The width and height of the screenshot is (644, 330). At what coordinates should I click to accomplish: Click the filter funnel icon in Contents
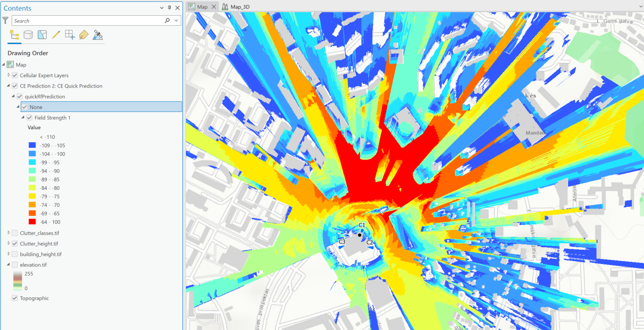[5, 20]
